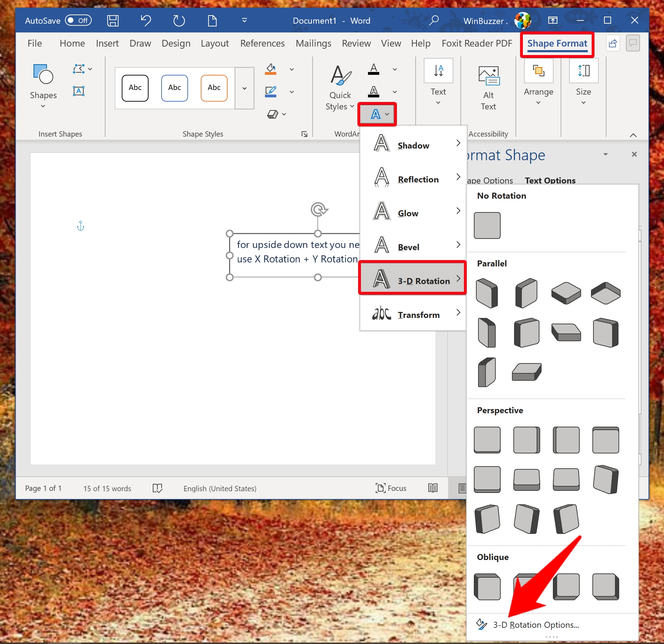Open the Shapes gallery
Image resolution: width=664 pixels, height=644 pixels.
tap(43, 86)
